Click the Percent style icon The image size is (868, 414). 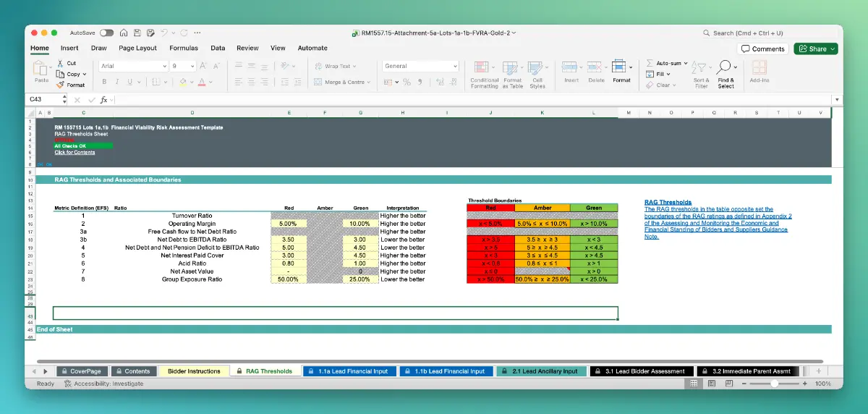[407, 82]
